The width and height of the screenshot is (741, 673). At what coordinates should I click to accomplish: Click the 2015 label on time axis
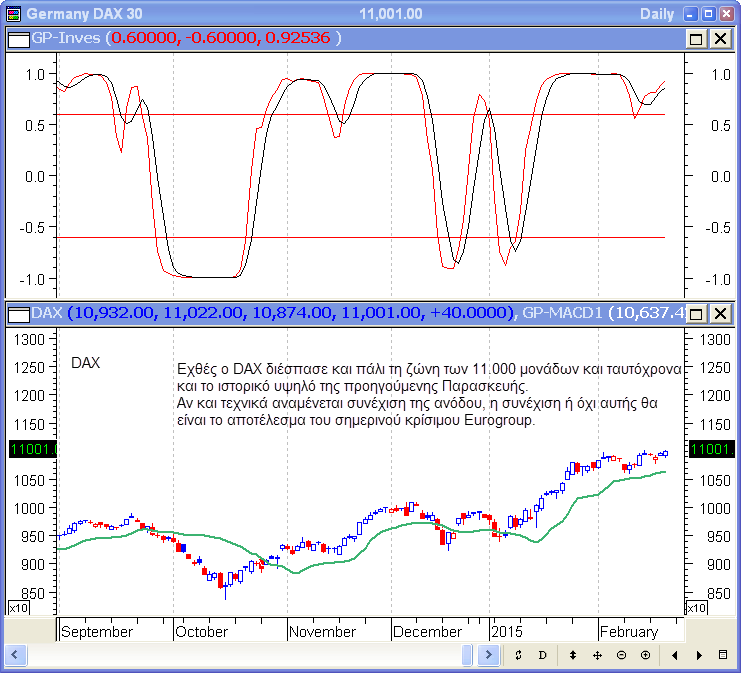point(507,632)
